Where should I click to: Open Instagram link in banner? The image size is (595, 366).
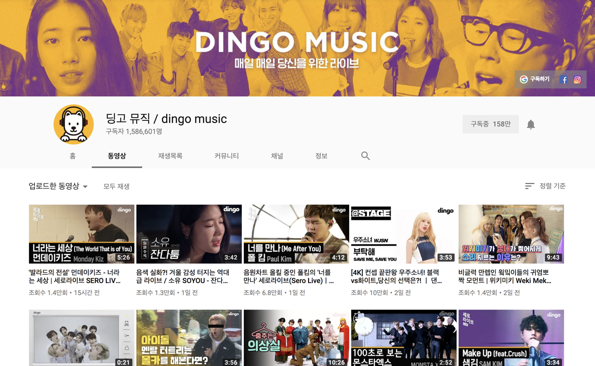tap(577, 80)
